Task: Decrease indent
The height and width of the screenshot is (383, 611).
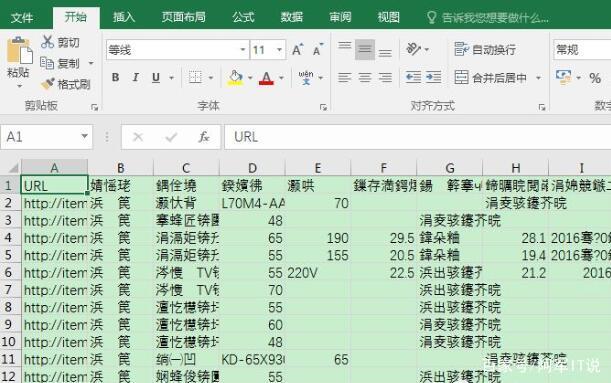Action: click(x=413, y=78)
